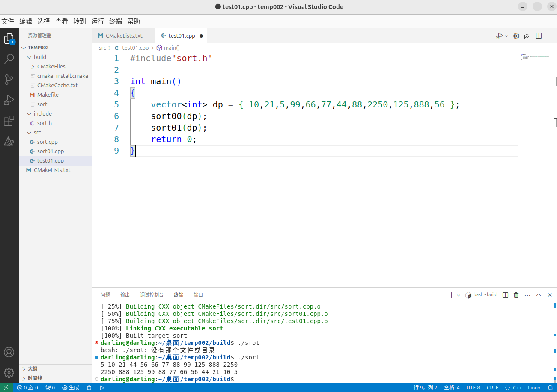This screenshot has height=392, width=557.
Task: Switch to the 输出 panel tab
Action: 125,295
